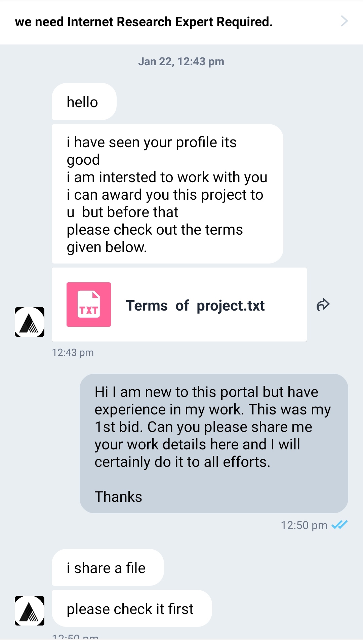Viewport: 363px width, 644px height.
Task: Tap the 12:50 pm timestamp under sent message
Action: click(304, 525)
